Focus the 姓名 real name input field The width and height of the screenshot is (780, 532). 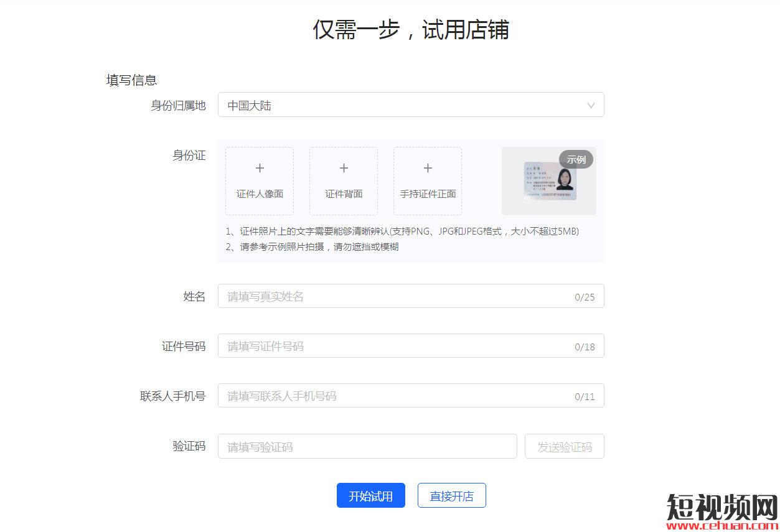(392, 296)
